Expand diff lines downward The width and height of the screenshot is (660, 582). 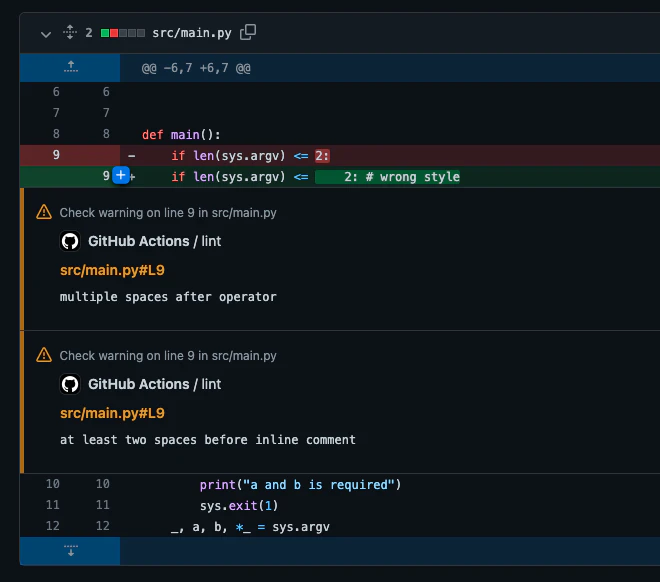71,550
